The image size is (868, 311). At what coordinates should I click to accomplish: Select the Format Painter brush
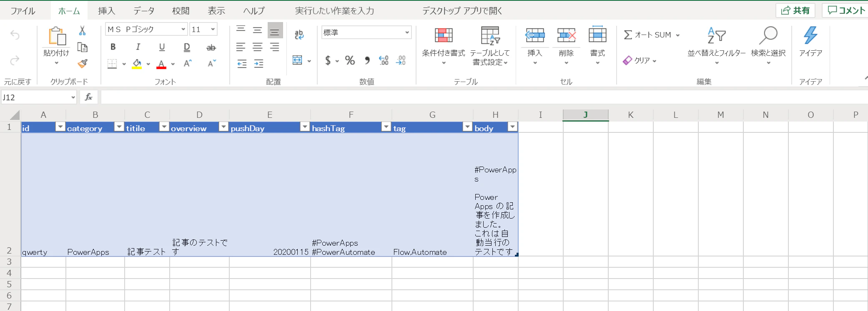(83, 63)
